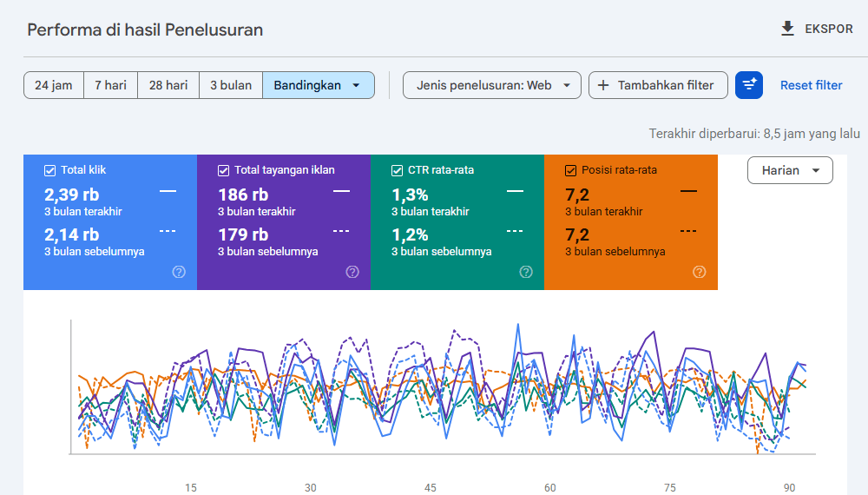
Task: Expand the Bandingkan dropdown arrow
Action: pyautogui.click(x=356, y=85)
